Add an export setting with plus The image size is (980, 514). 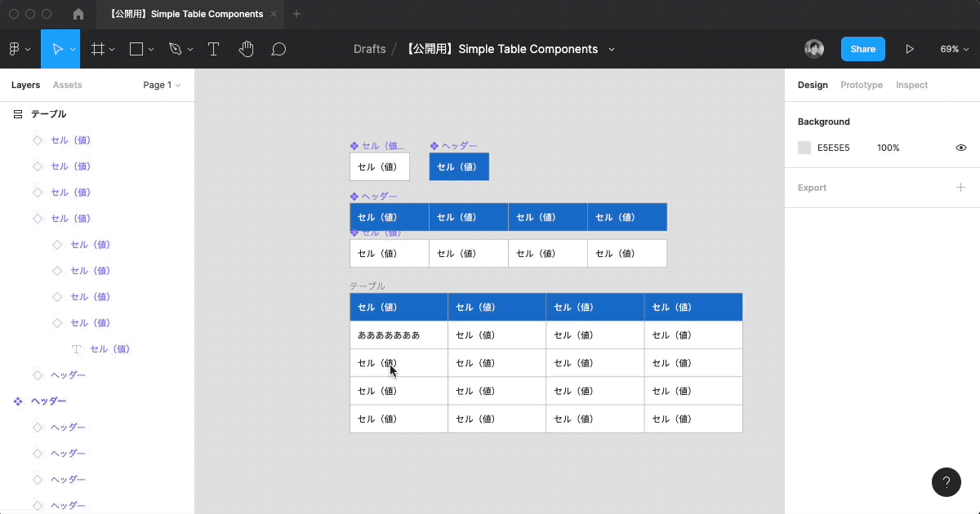(x=961, y=188)
